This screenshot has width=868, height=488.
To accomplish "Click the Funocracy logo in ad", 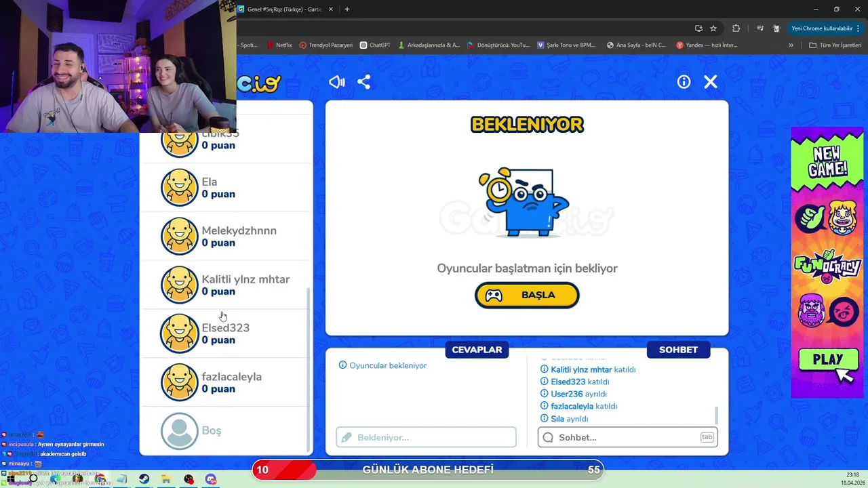I will (827, 268).
